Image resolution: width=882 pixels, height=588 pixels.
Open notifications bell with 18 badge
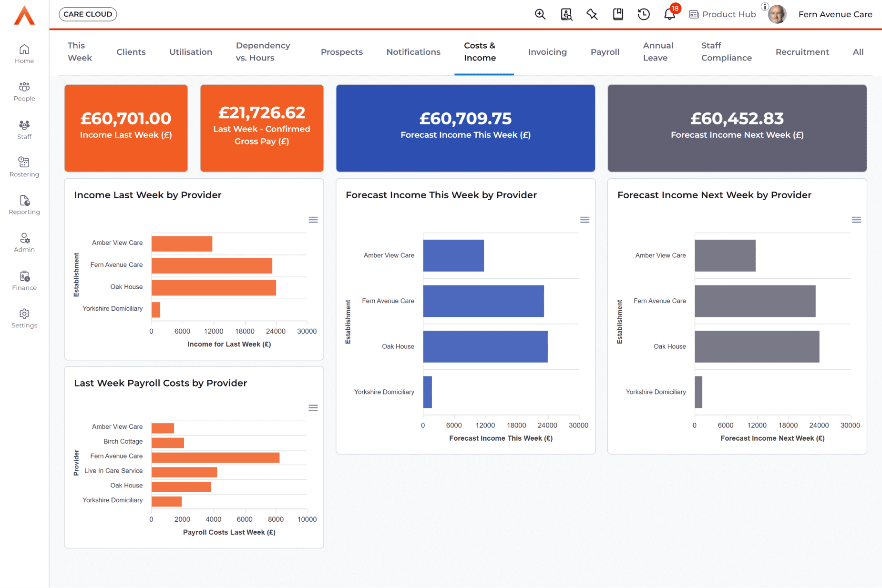coord(670,14)
